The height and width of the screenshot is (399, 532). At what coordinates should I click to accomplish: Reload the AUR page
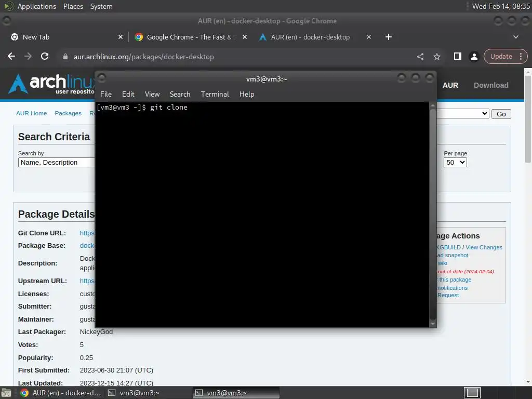(45, 56)
